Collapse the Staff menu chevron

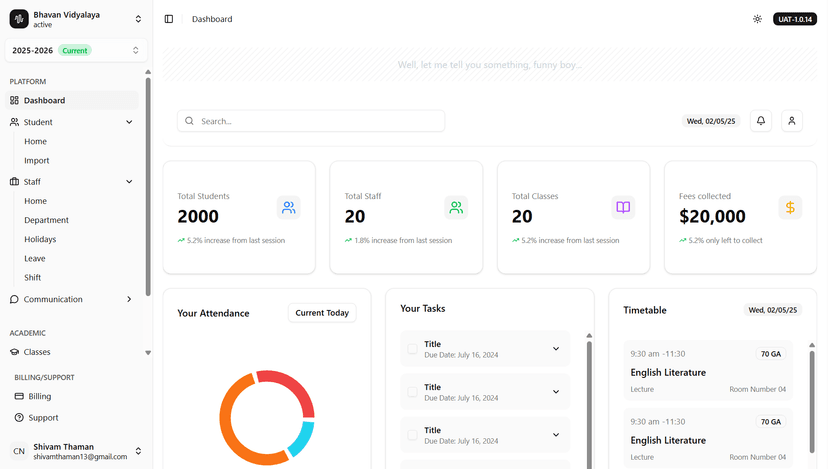click(x=129, y=182)
